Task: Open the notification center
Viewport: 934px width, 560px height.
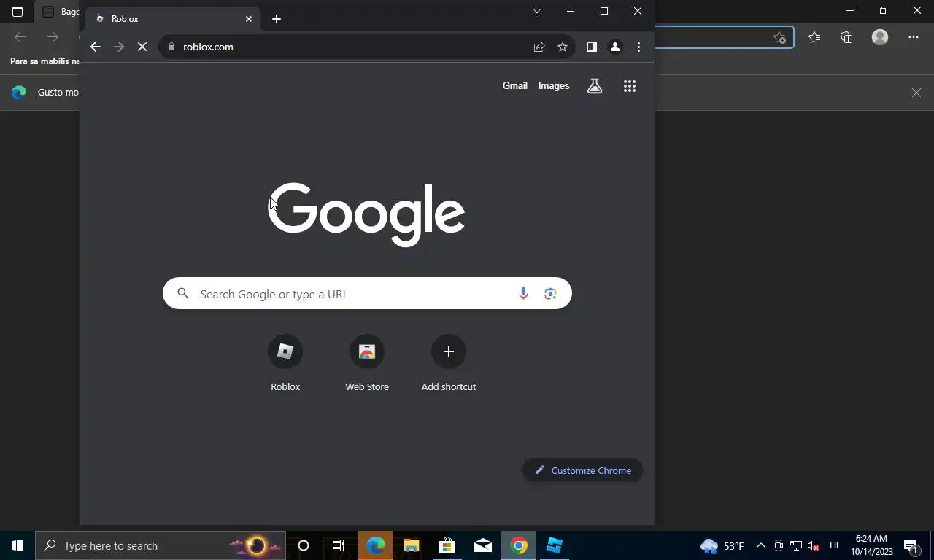Action: (x=911, y=545)
